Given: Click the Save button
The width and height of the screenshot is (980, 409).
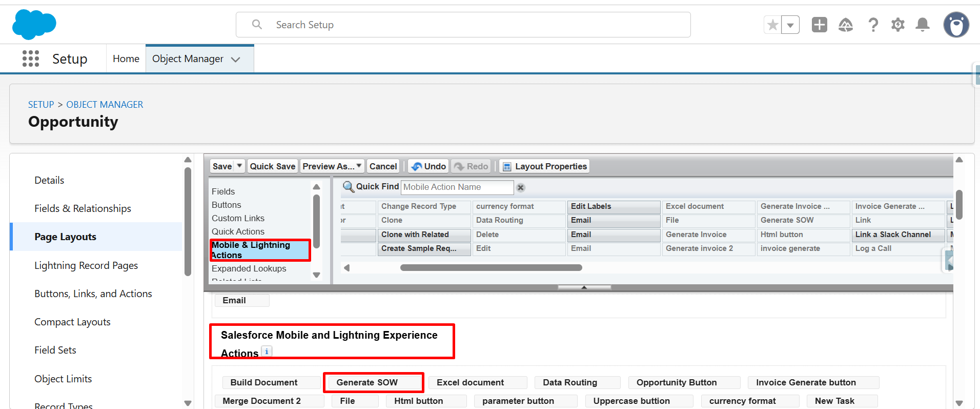Looking at the screenshot, I should coord(222,166).
